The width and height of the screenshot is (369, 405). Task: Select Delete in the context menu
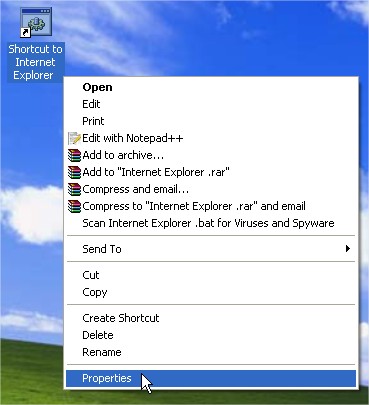[211, 335]
